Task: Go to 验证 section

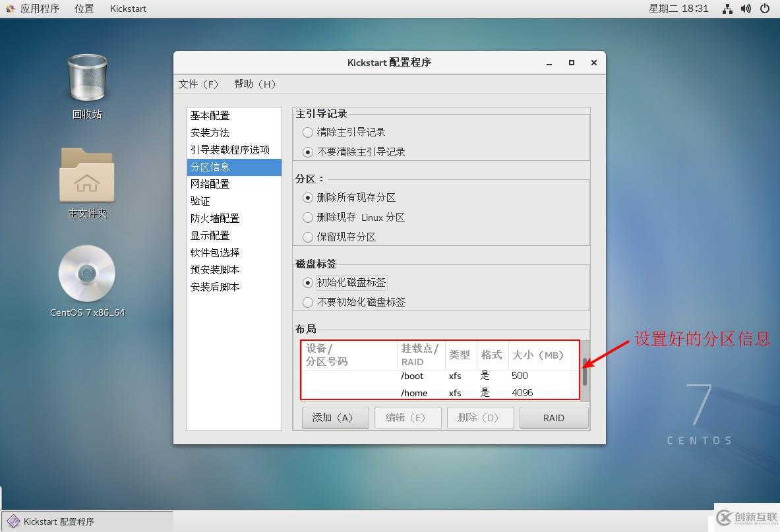Action: (234, 201)
